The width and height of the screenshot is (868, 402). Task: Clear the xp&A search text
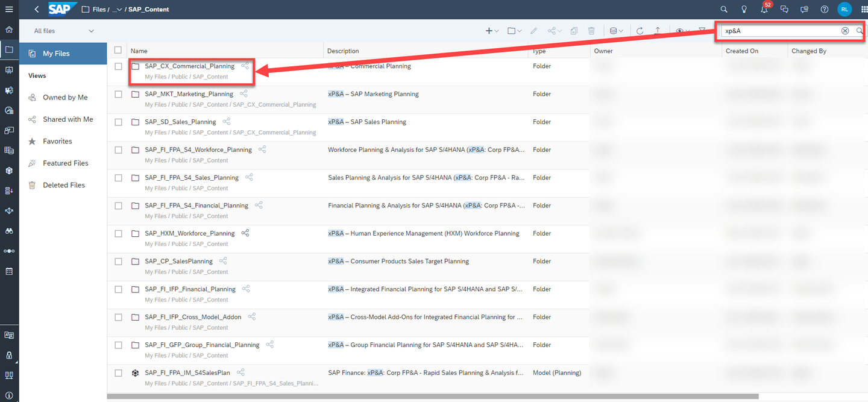point(845,31)
